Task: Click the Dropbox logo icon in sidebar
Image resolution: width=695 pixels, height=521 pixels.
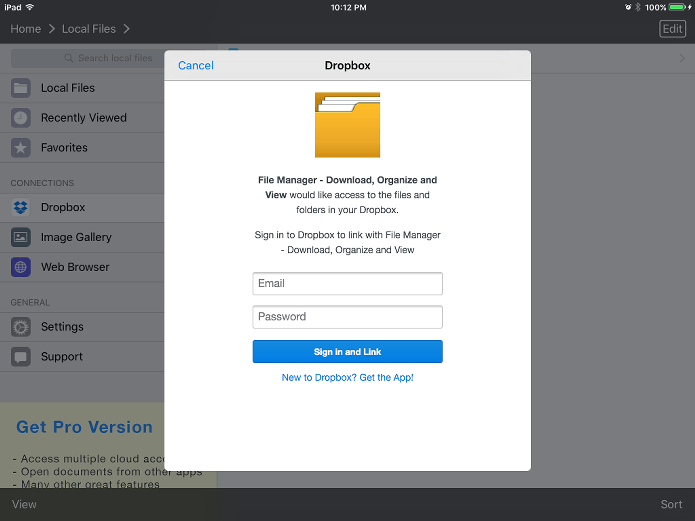Action: coord(20,207)
